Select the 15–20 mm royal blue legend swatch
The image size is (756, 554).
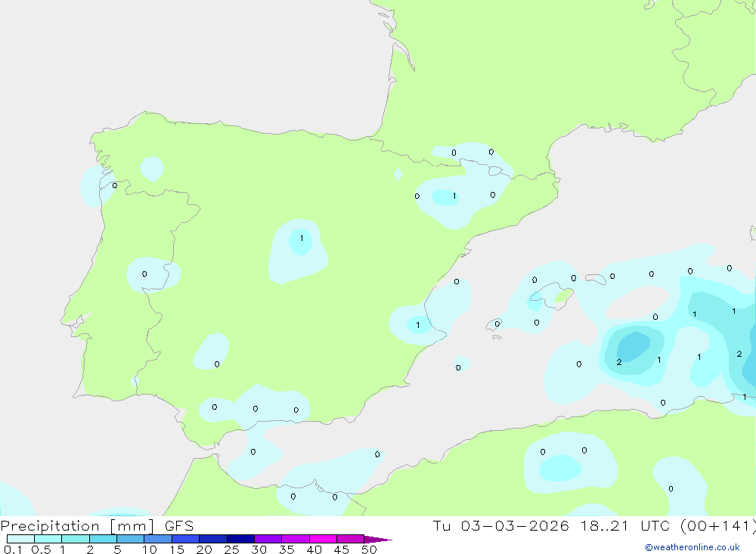185,539
